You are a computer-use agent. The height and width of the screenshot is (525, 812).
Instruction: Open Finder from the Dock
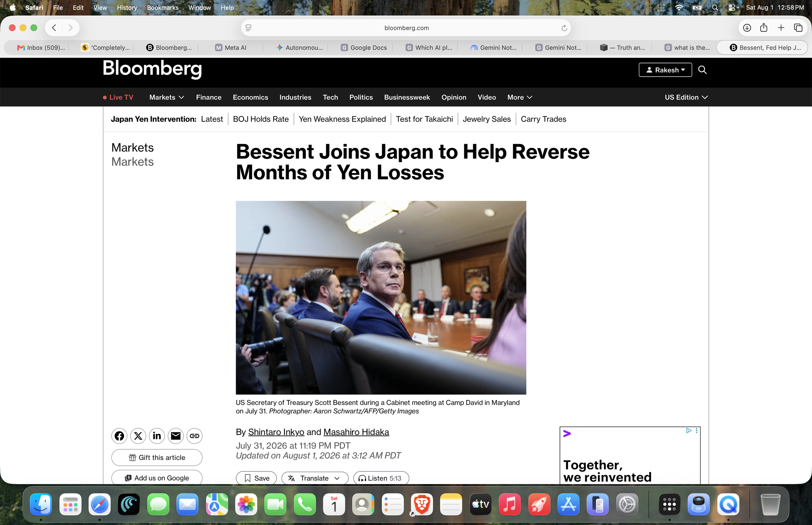tap(41, 504)
